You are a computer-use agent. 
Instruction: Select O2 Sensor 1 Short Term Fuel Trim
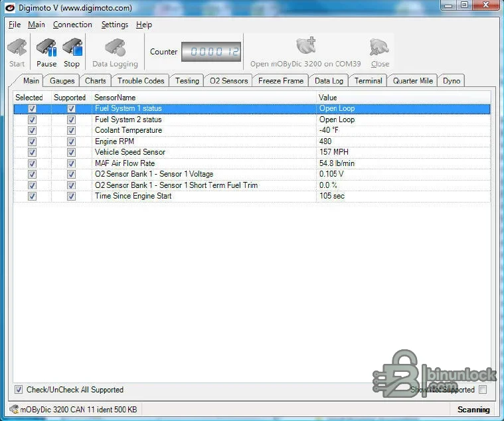pyautogui.click(x=176, y=185)
